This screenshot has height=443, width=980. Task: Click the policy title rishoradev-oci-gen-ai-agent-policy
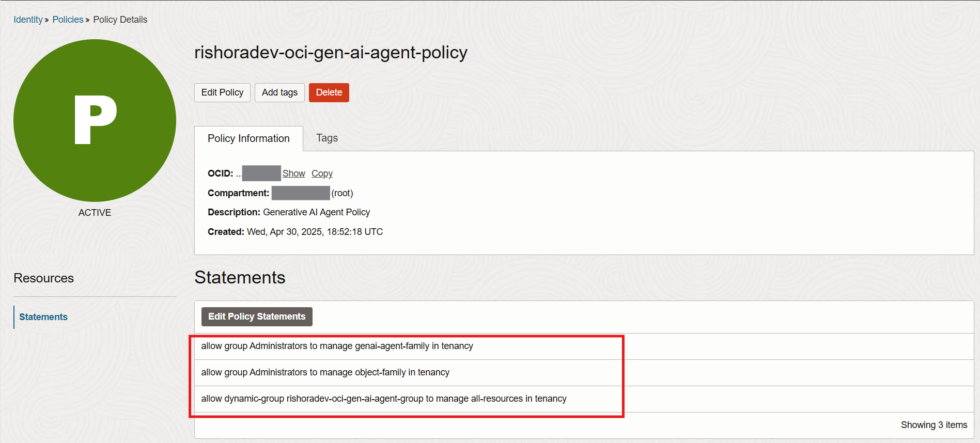pyautogui.click(x=331, y=52)
